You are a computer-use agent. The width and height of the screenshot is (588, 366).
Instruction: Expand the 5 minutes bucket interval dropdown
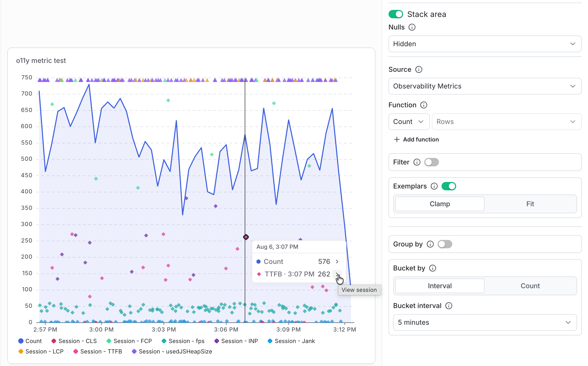485,322
